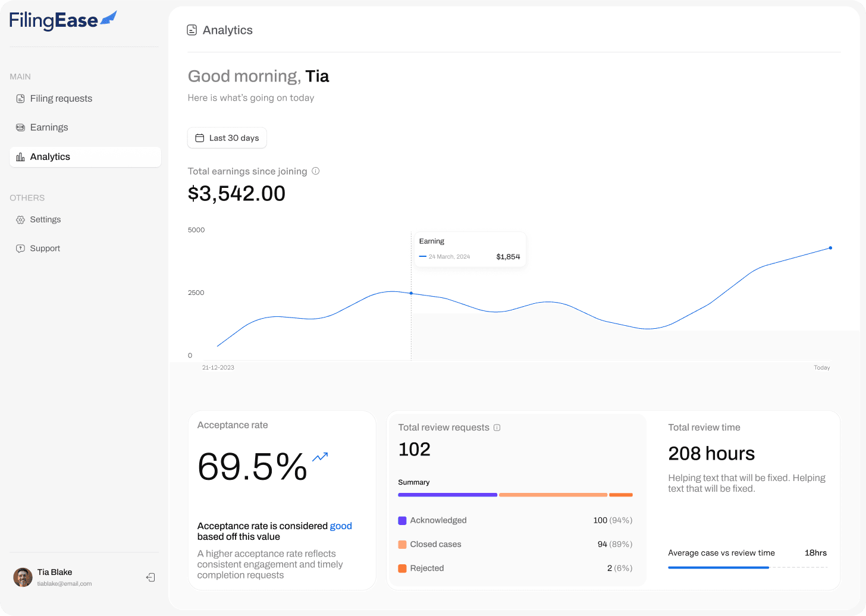Click info icon next to Total earnings
Screen dimensions: 866x616
click(x=316, y=171)
